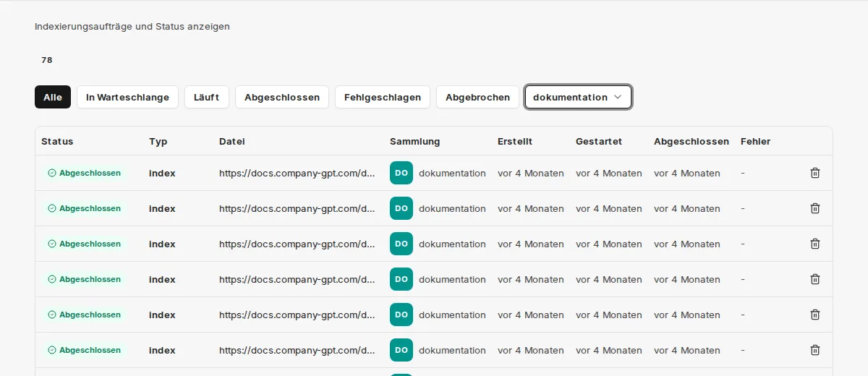
Task: Click the Fehler column header
Action: (x=756, y=141)
